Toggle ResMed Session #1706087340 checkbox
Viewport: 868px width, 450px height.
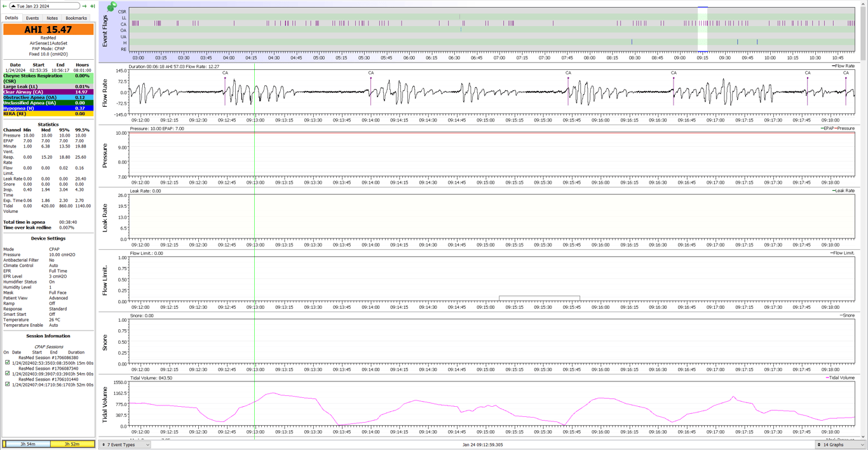coord(8,374)
